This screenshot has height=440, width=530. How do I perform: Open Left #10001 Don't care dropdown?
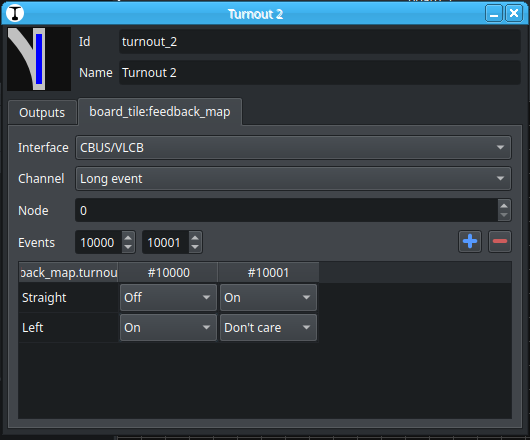(268, 327)
